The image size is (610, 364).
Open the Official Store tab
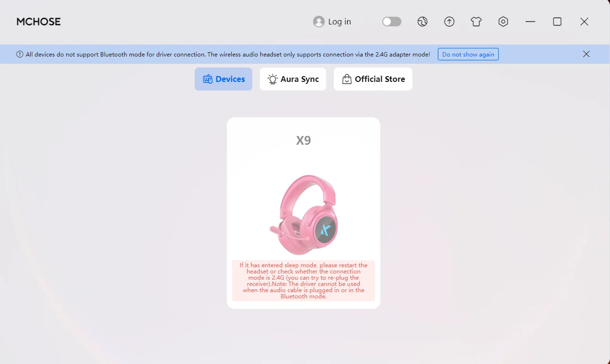373,79
